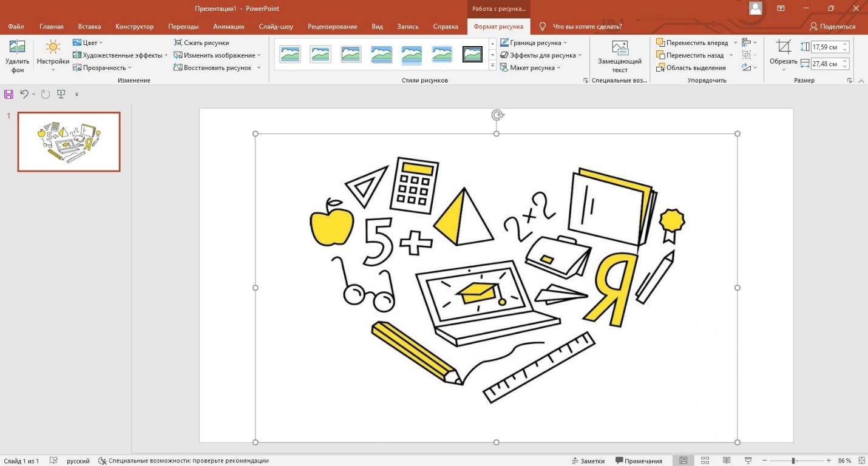Click the spell check book icon in status bar
This screenshot has width=868, height=466.
(53, 461)
